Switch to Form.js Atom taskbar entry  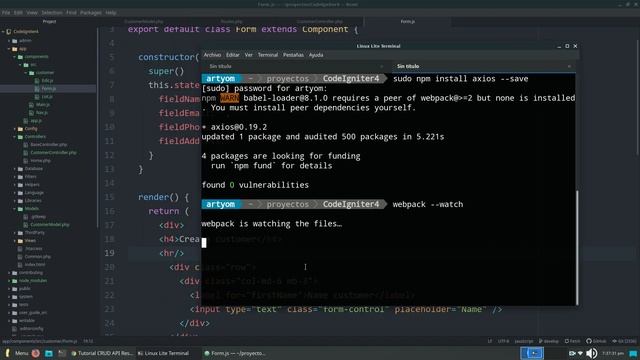pos(236,353)
